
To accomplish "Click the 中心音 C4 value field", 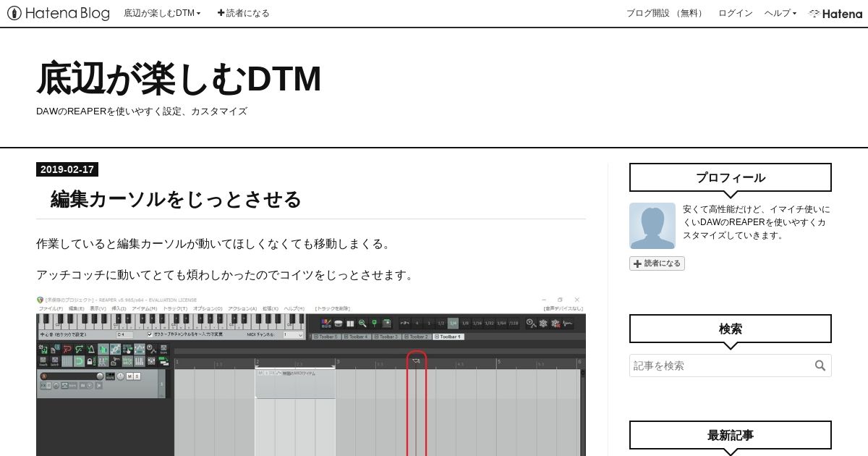I will point(124,334).
